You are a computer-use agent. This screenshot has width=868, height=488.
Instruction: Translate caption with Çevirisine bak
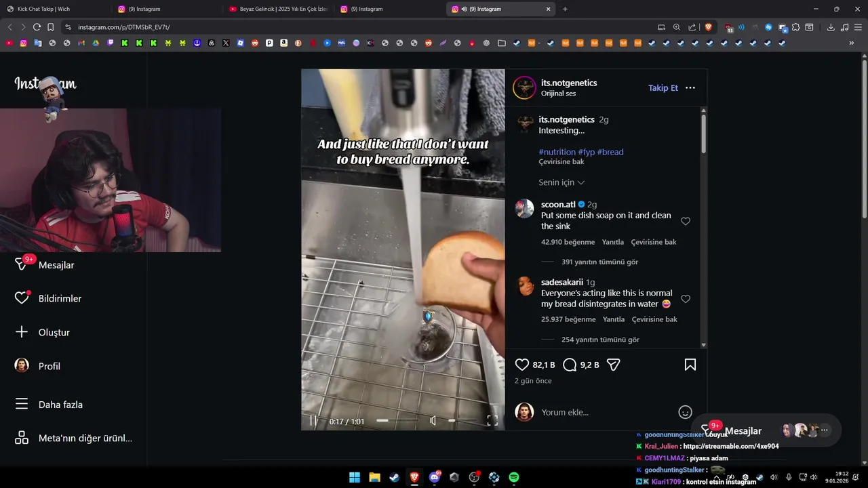[561, 162]
